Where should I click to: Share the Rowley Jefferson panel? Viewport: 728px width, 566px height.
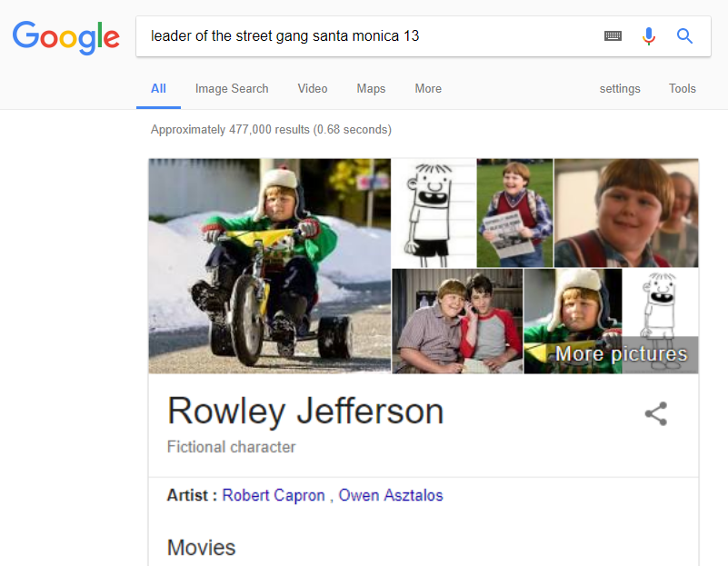point(655,413)
